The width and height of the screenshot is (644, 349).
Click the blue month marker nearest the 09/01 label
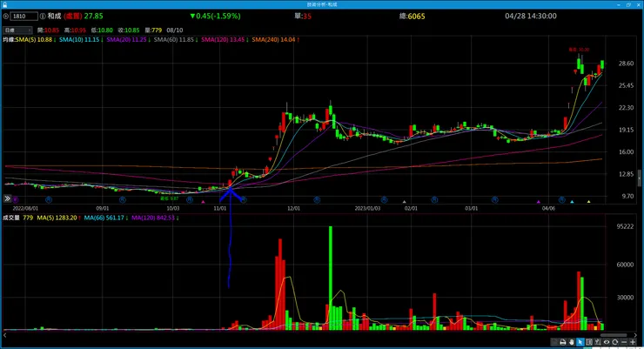pyautogui.click(x=123, y=200)
